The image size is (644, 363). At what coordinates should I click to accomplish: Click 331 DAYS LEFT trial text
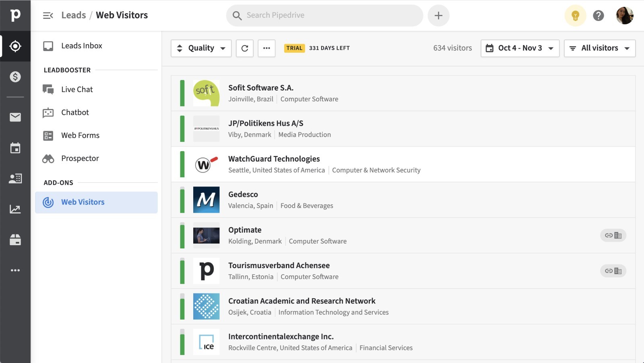pyautogui.click(x=329, y=48)
